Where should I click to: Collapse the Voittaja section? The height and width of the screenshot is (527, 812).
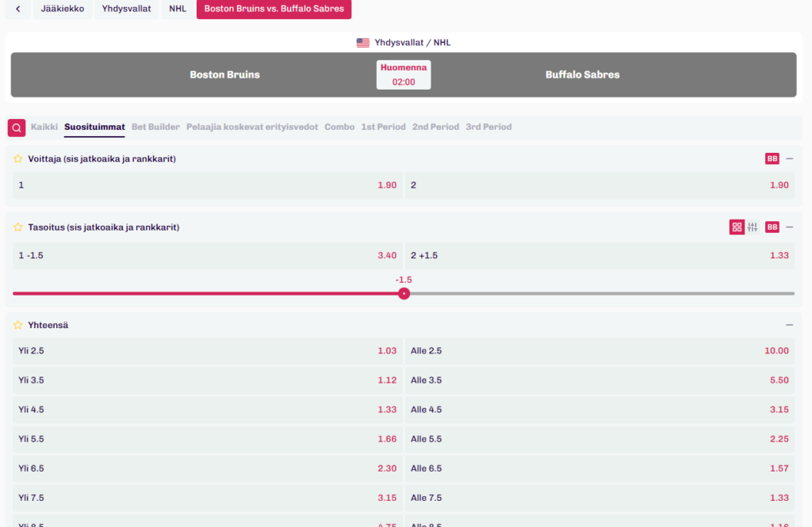[789, 158]
